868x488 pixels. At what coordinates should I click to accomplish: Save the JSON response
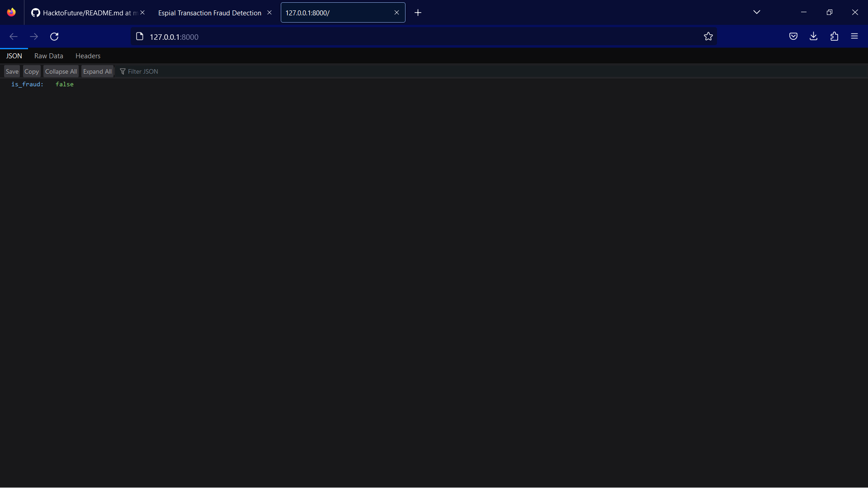12,71
